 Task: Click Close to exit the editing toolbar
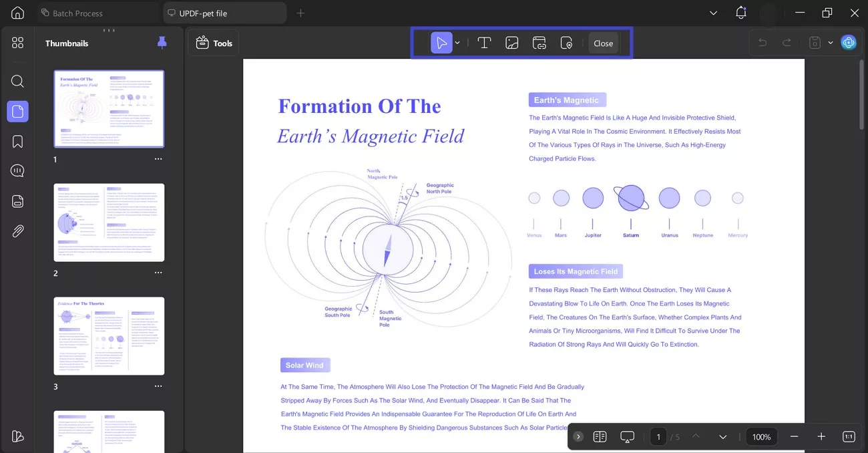pos(603,42)
